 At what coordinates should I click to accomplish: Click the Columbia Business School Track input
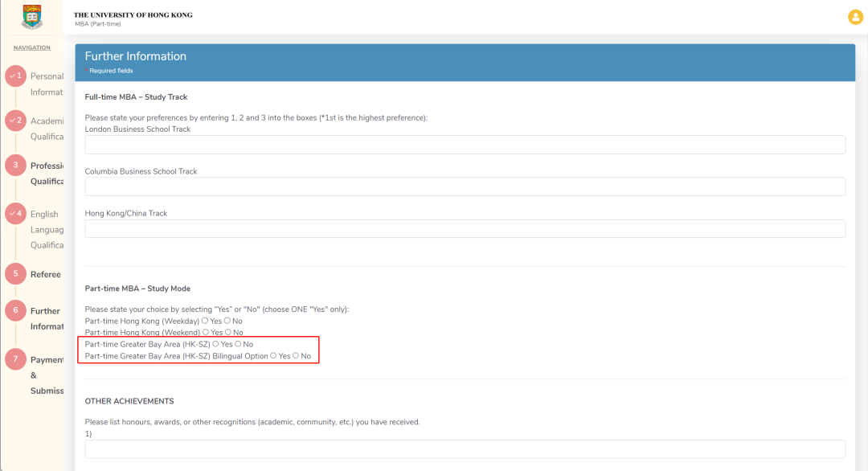[465, 186]
